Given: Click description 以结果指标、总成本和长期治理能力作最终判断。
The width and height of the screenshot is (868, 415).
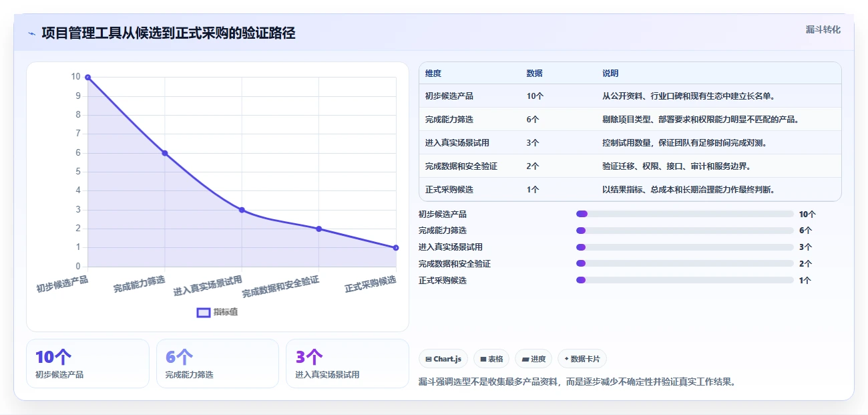Looking at the screenshot, I should coord(688,190).
